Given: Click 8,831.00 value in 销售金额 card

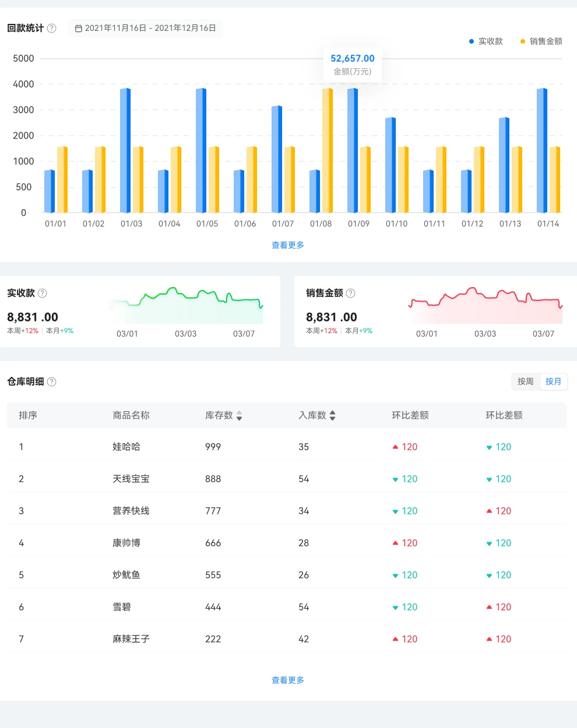Looking at the screenshot, I should [x=332, y=317].
